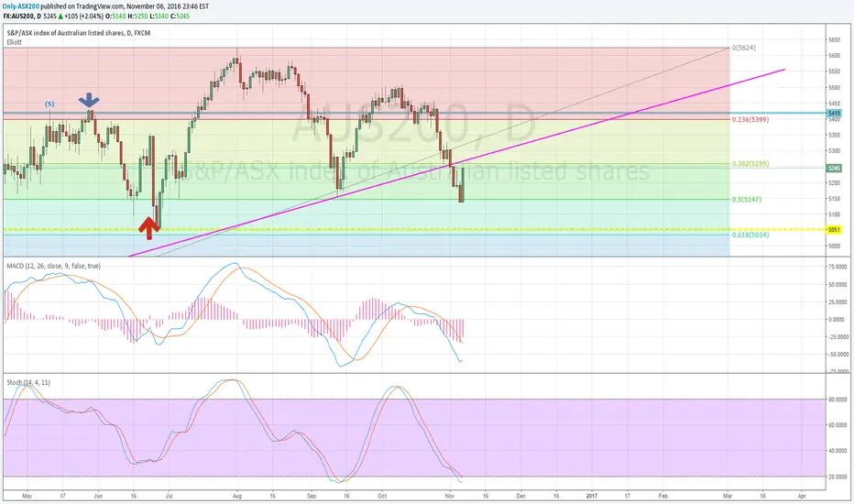This screenshot has height=504, width=854.
Task: Click the 5300 price axis value
Action: pyautogui.click(x=834, y=151)
